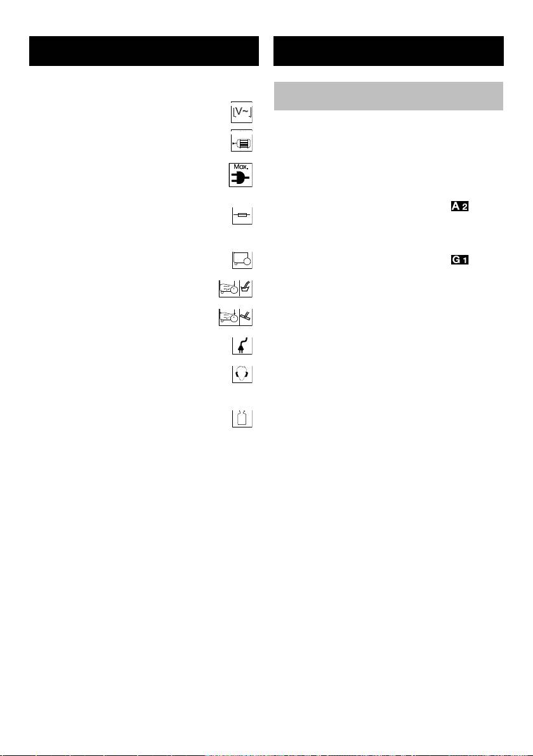
Task: Click the power cord with plug icon
Action: click(x=242, y=345)
